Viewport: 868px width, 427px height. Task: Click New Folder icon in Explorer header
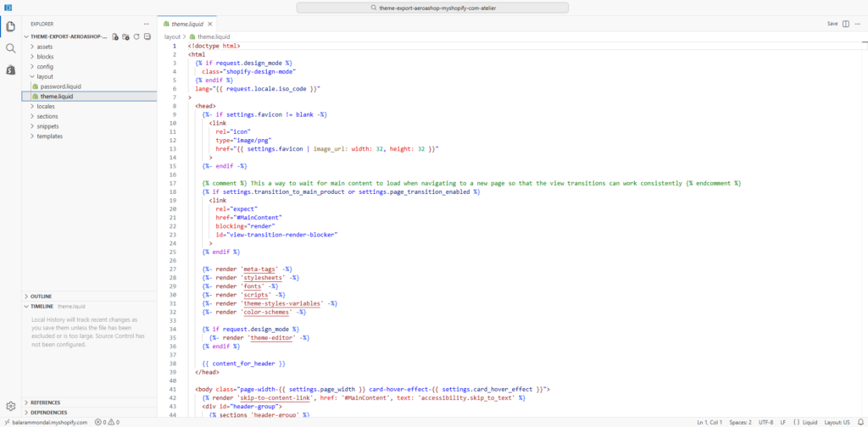125,36
